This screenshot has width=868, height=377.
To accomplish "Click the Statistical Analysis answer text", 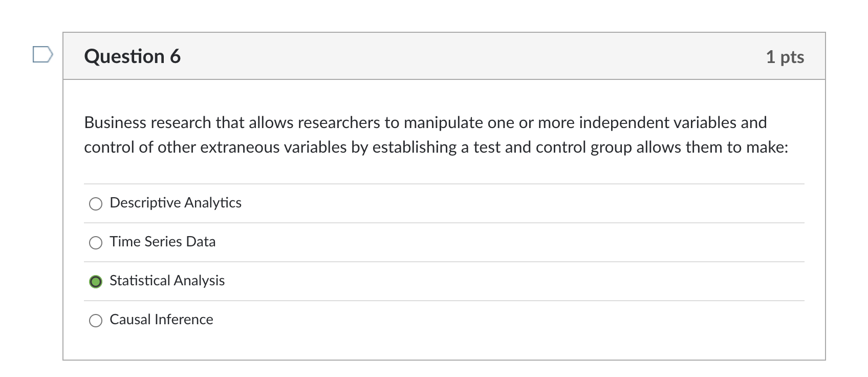I will [x=167, y=281].
